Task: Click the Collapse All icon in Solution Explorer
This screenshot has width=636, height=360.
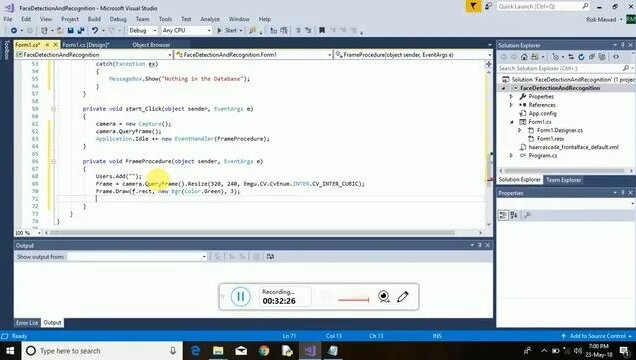Action: point(592,57)
